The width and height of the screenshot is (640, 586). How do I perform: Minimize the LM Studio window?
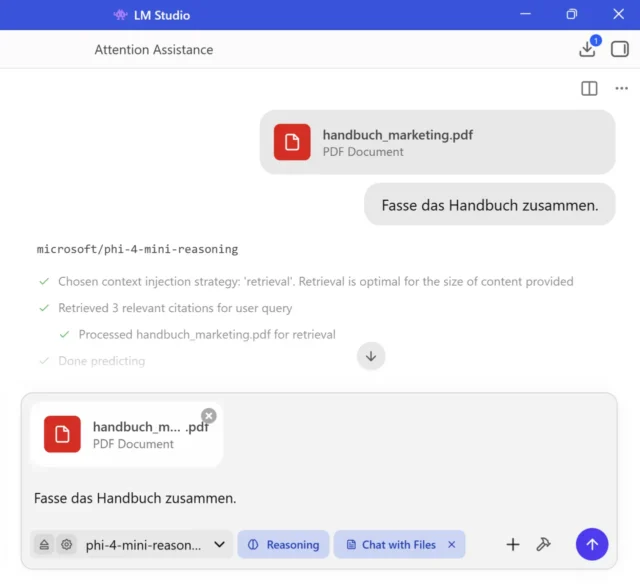pos(525,14)
